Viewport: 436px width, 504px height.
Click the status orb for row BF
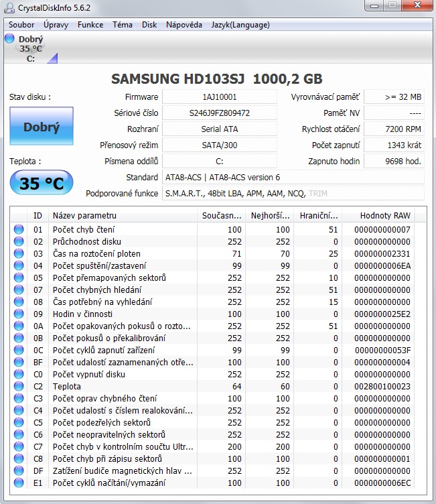(x=19, y=362)
